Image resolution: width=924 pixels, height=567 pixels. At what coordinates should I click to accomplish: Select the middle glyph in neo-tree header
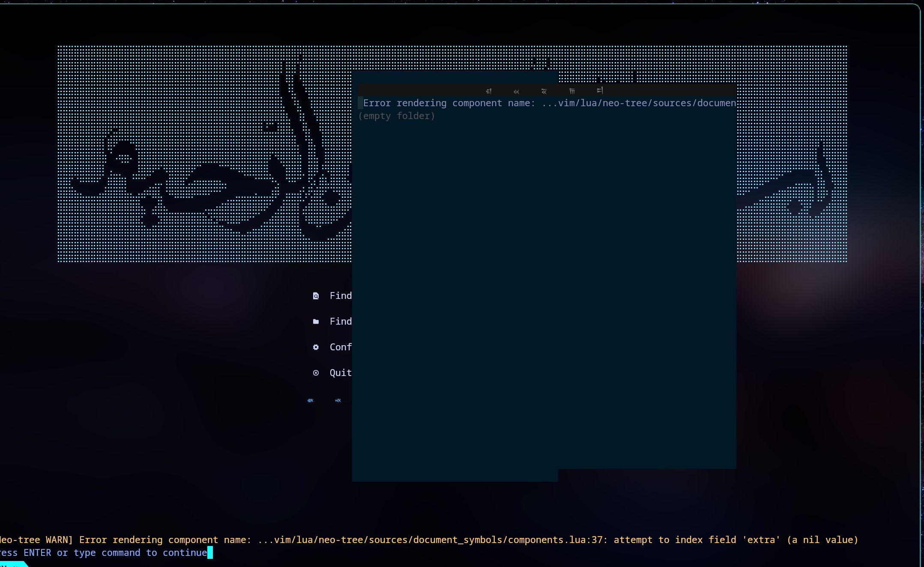(x=544, y=91)
